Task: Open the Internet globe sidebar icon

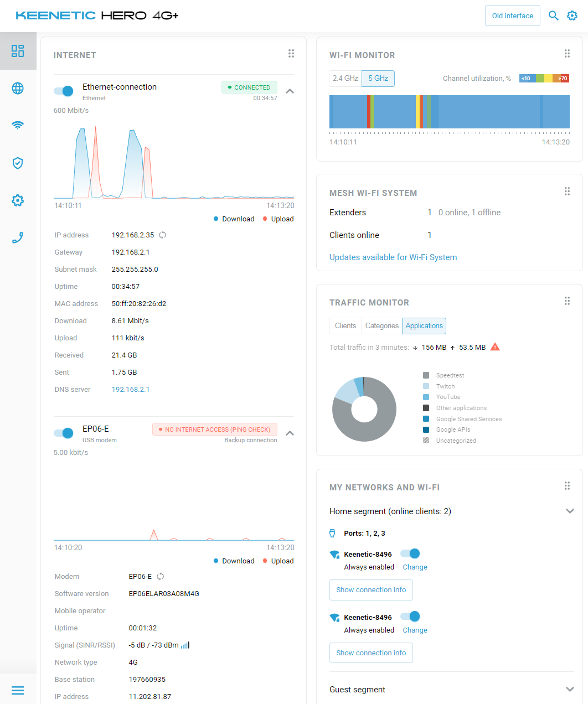Action: (18, 89)
